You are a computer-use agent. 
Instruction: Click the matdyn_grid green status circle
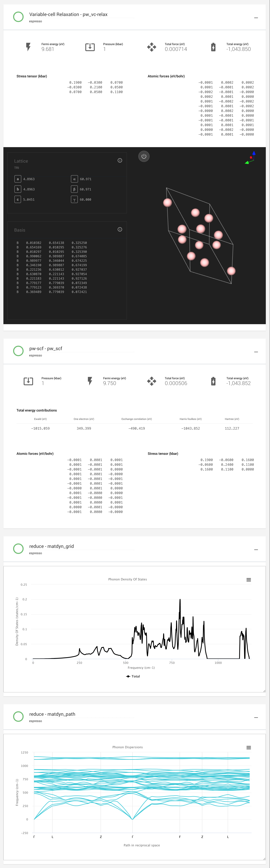[x=18, y=549]
